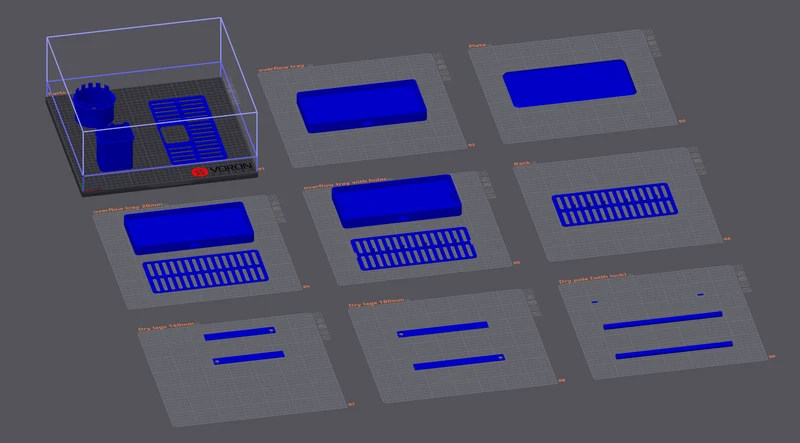
Task: Click the arrange icon on 'overflow tray with holes' plate
Action: coord(487,181)
